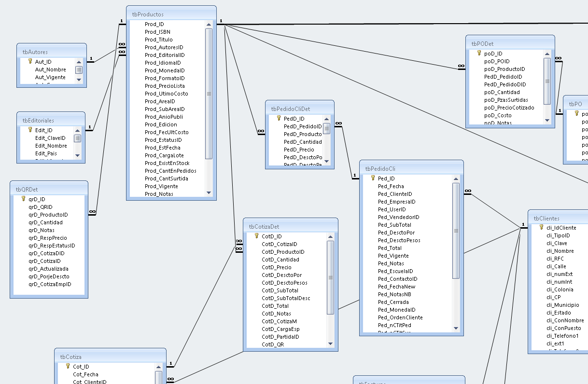Select the Prod_ISBN field in tbProductos
This screenshot has width=588, height=384.
tap(157, 32)
